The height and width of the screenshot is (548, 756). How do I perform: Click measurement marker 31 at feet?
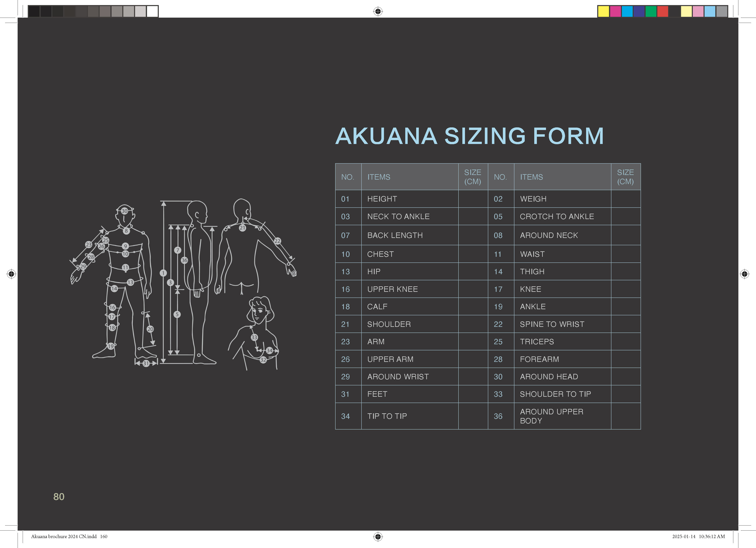146,363
